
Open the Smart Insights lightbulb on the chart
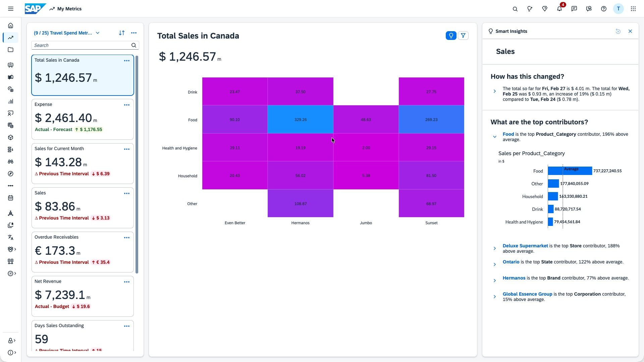point(451,35)
